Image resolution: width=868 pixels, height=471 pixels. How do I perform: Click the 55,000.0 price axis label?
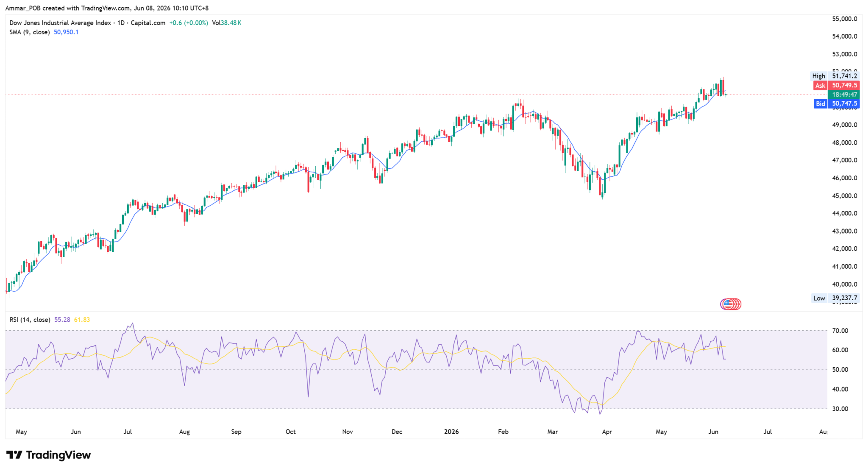(x=845, y=19)
